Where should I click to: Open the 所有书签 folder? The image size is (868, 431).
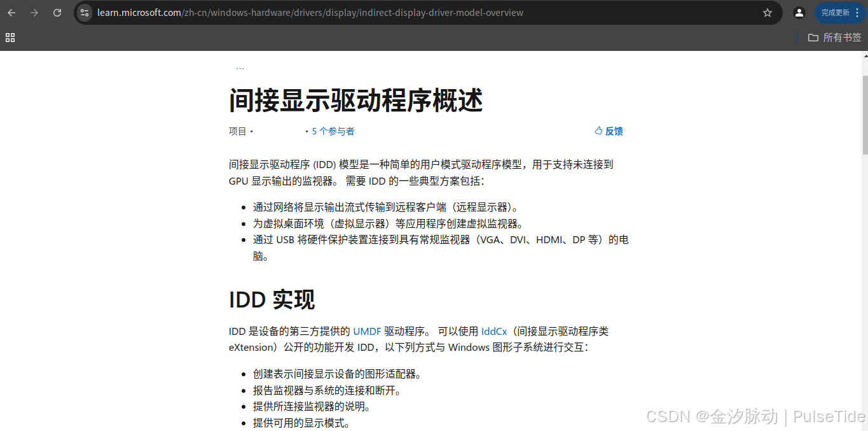coord(834,38)
